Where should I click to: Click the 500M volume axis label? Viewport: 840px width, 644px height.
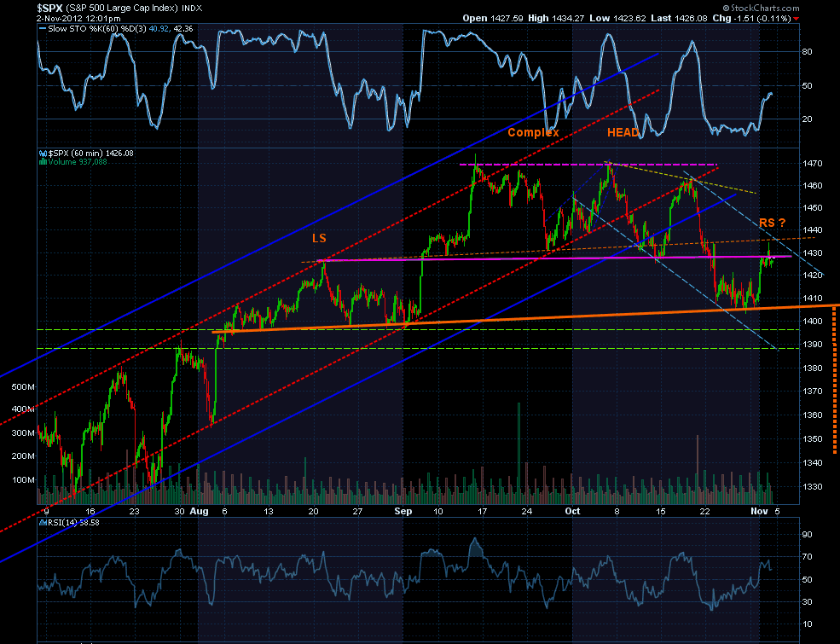[23, 387]
